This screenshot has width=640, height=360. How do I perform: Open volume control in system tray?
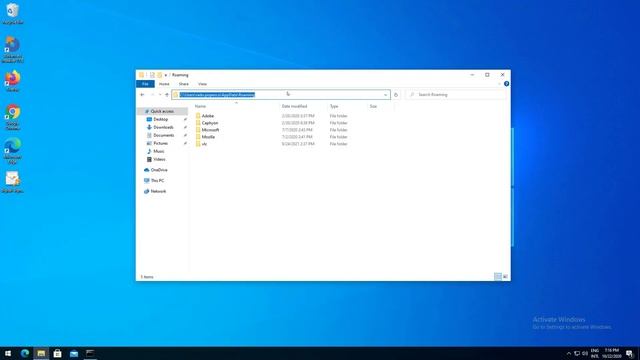click(x=585, y=353)
